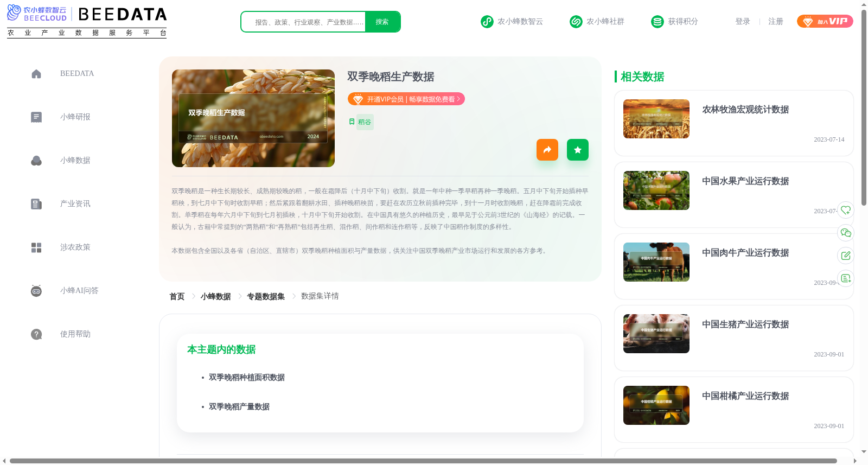Open 涉农政策 in the sidebar

pos(75,247)
